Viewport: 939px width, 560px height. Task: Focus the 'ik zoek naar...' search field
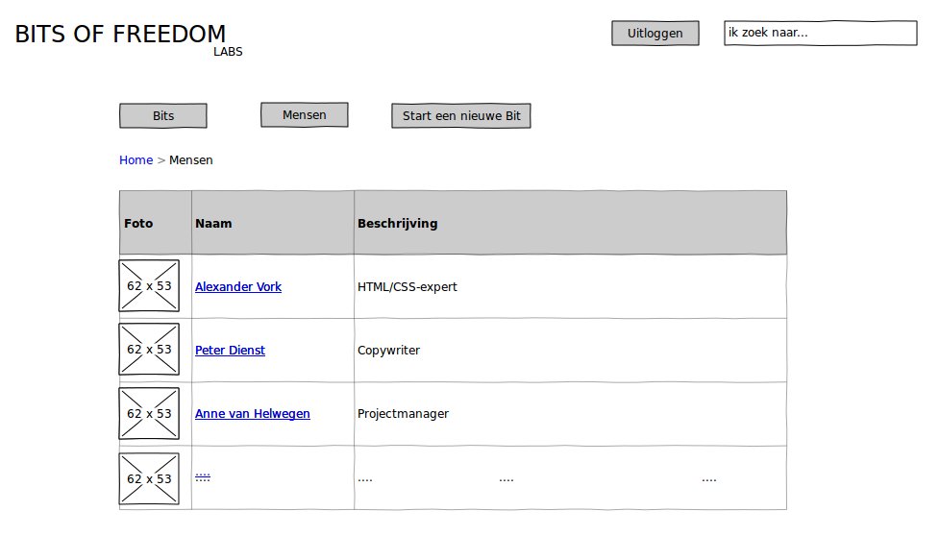coord(821,33)
